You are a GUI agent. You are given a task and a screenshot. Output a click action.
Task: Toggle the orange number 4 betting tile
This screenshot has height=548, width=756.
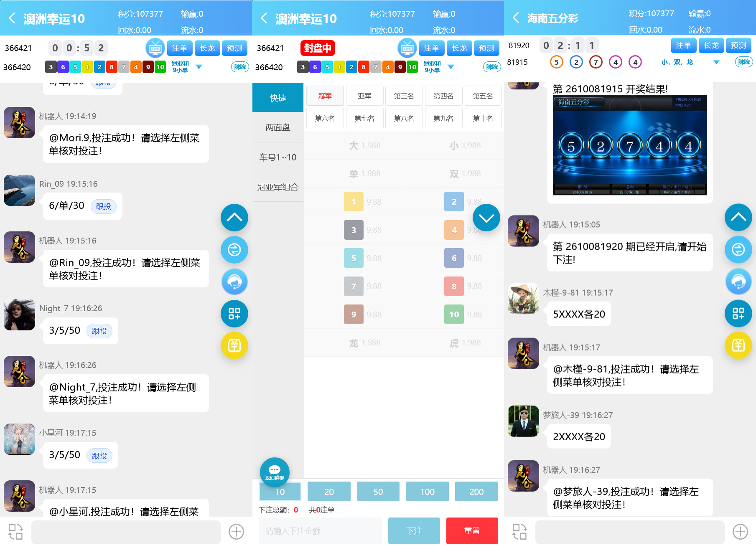pos(454,230)
